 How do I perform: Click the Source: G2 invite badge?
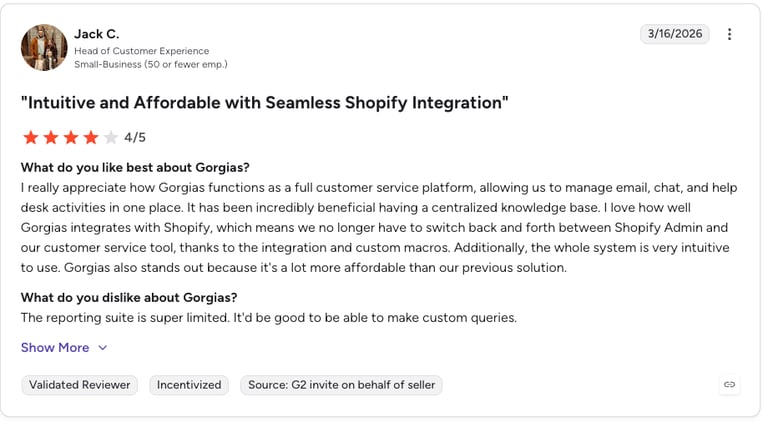point(341,385)
